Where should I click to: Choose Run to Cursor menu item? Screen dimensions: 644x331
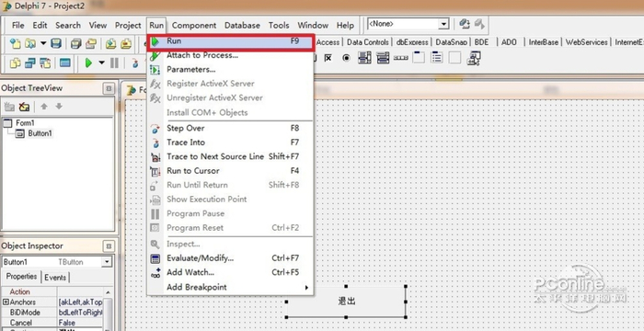pos(230,171)
